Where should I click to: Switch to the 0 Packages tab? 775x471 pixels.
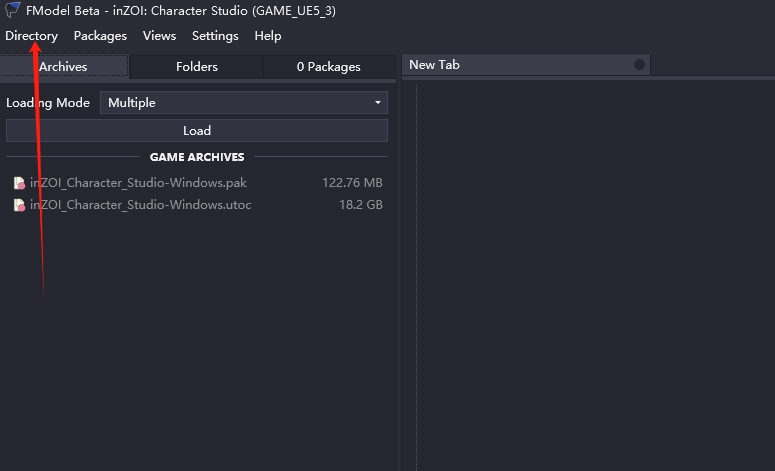(x=329, y=67)
